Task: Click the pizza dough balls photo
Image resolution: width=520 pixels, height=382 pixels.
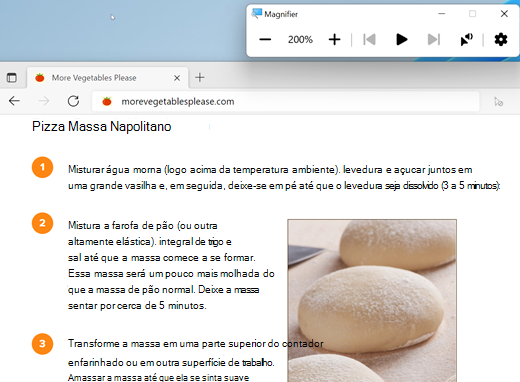Action: [x=372, y=300]
